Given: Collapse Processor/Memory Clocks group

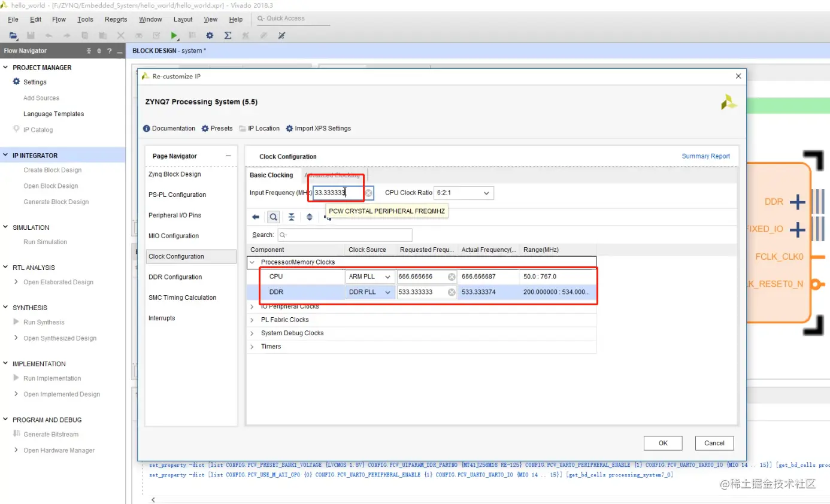Looking at the screenshot, I should [253, 262].
